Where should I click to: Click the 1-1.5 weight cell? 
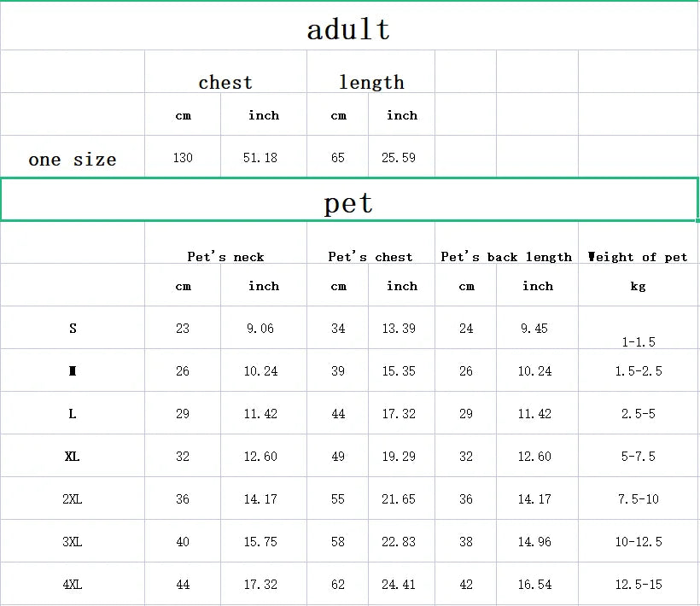point(638,341)
